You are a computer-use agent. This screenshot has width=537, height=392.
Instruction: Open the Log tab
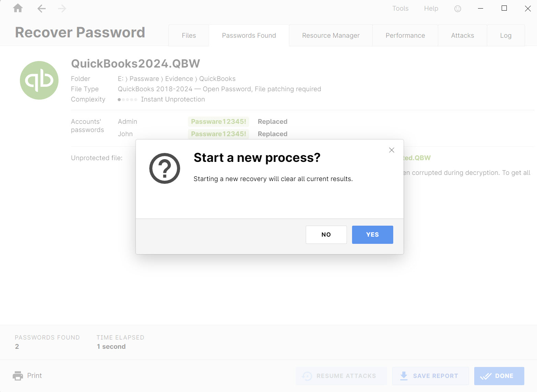click(506, 35)
